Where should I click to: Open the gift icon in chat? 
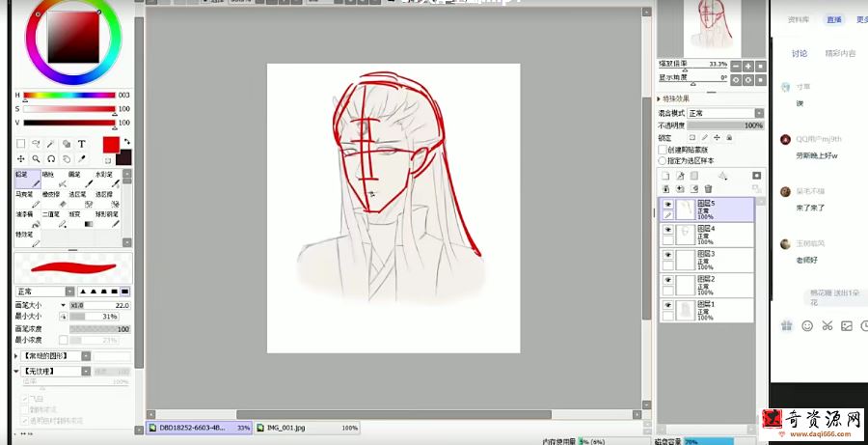787,326
